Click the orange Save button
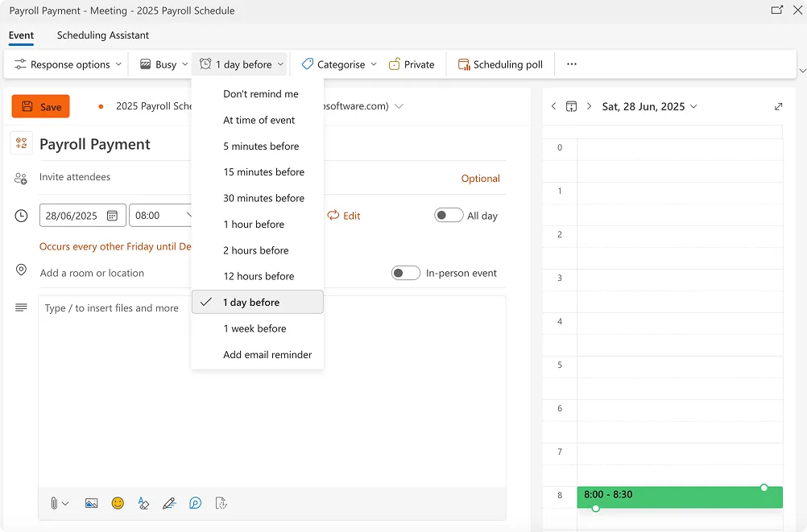This screenshot has width=807, height=532. (x=41, y=106)
